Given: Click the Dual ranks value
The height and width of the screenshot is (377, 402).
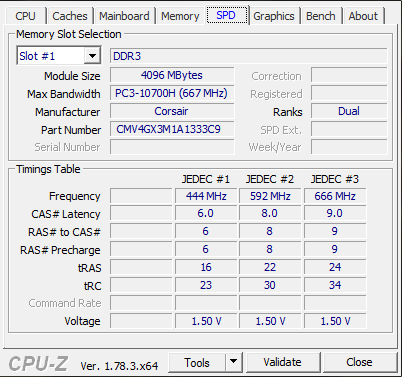Looking at the screenshot, I should [x=349, y=111].
